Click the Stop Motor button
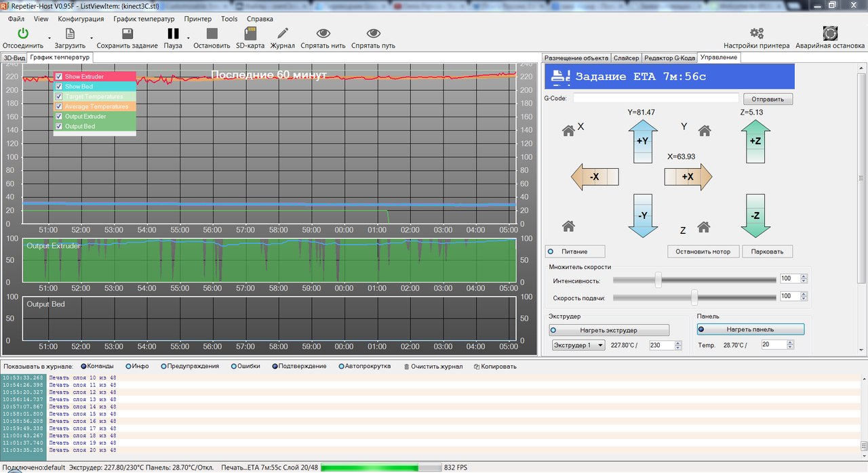Screen dimensions: 868x473 (x=702, y=251)
